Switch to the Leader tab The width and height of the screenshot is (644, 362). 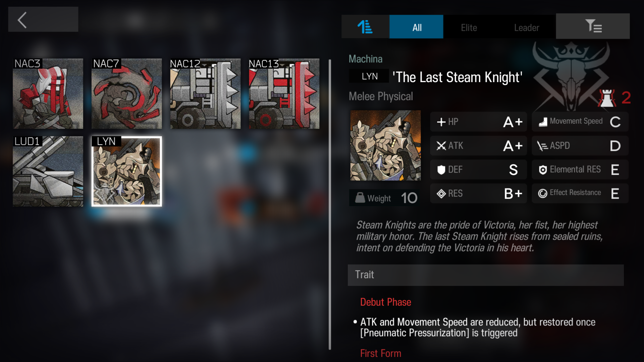pos(526,27)
